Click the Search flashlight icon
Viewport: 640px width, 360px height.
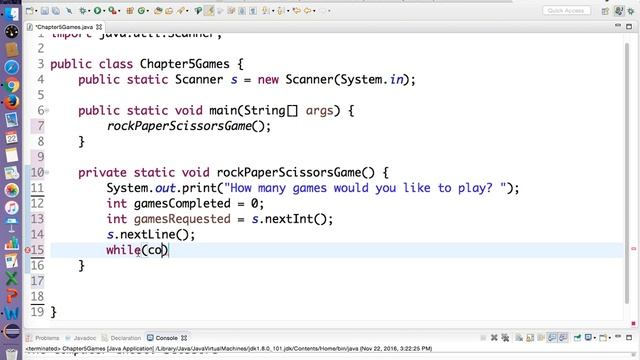[x=180, y=11]
